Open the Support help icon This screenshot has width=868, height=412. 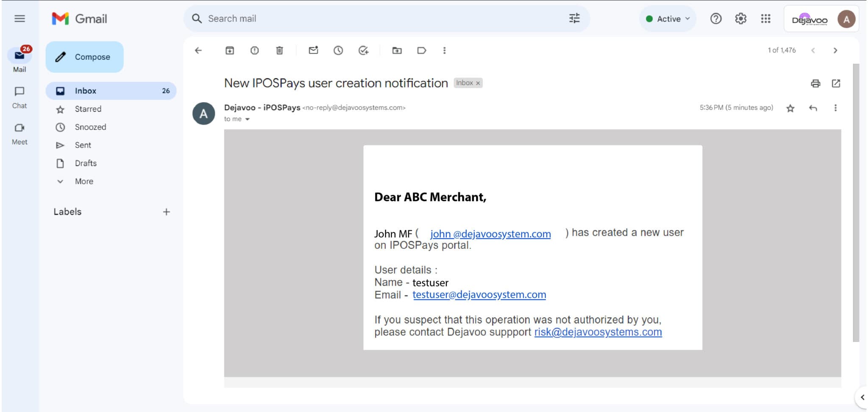[x=716, y=19]
